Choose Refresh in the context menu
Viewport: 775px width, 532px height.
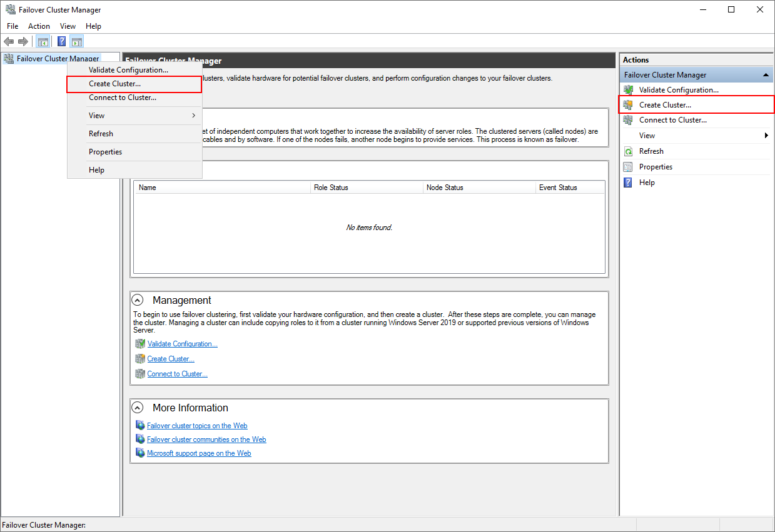click(134, 134)
